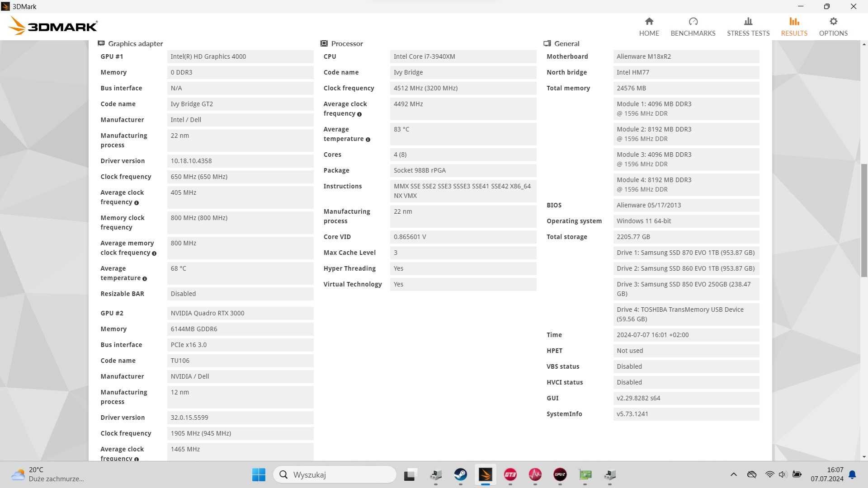Image resolution: width=868 pixels, height=488 pixels.
Task: Open the Wi-Fi network tray icon
Action: [769, 474]
